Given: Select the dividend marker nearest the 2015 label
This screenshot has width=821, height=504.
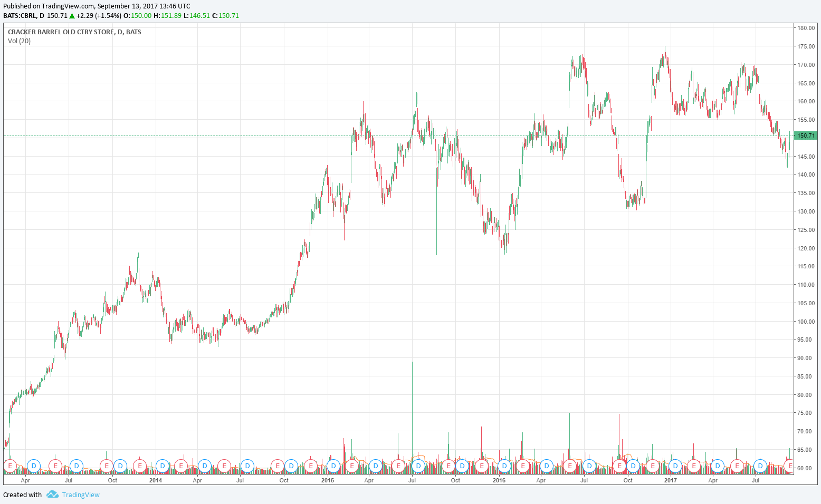Looking at the screenshot, I should point(333,466).
